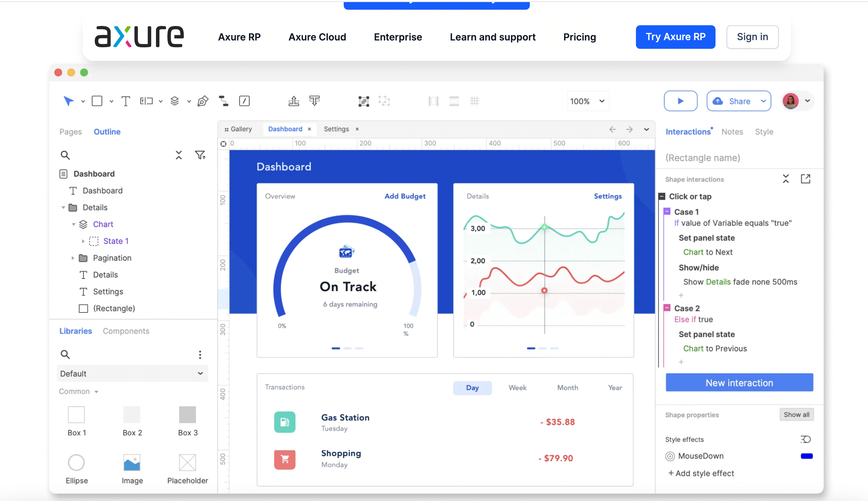Expand the Pagination folder
Viewport: 868px width, 501px height.
tap(73, 258)
